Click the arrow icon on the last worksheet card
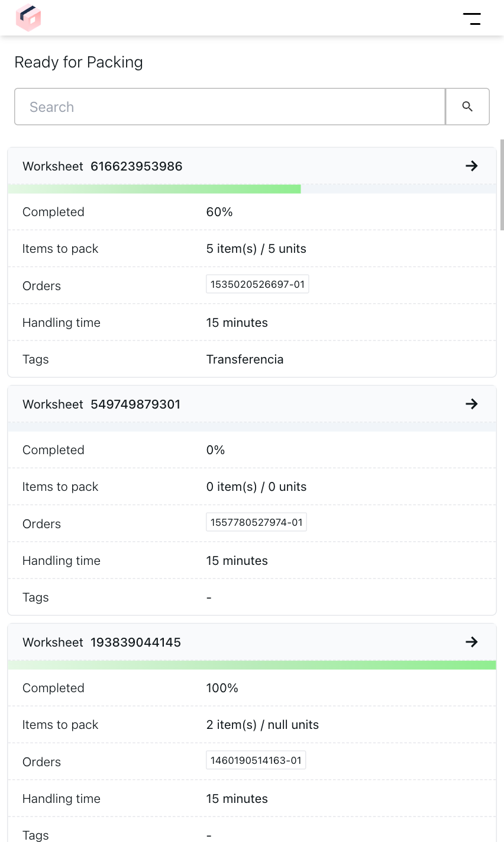The width and height of the screenshot is (504, 842). click(471, 642)
